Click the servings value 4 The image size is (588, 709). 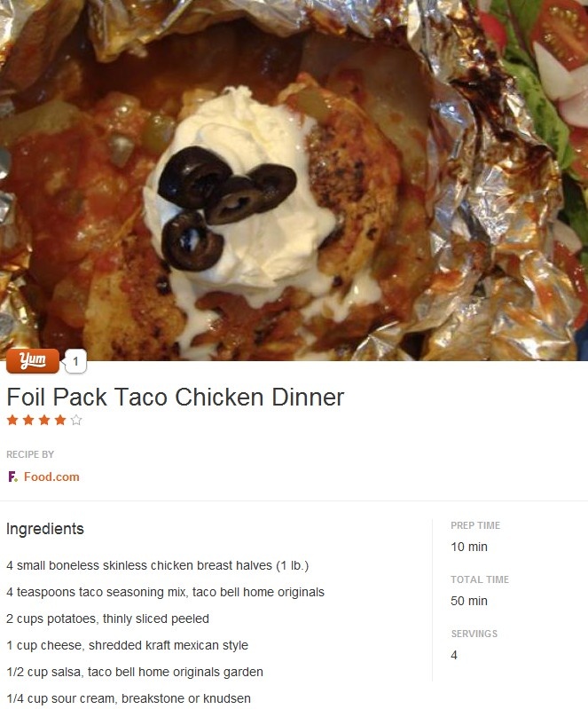(454, 655)
